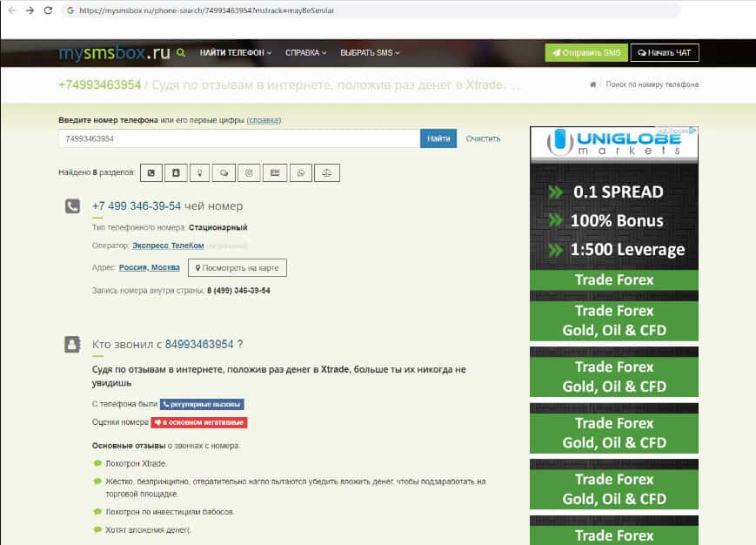Click the 0.1 SPREAD ad line
The image size is (756, 545).
pyautogui.click(x=618, y=192)
